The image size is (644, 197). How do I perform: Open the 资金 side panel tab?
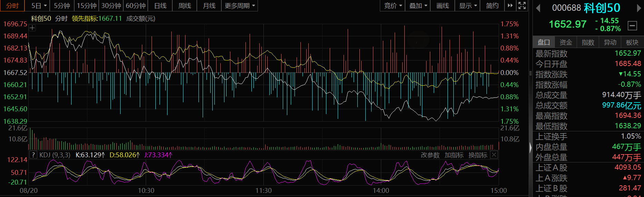point(566,42)
